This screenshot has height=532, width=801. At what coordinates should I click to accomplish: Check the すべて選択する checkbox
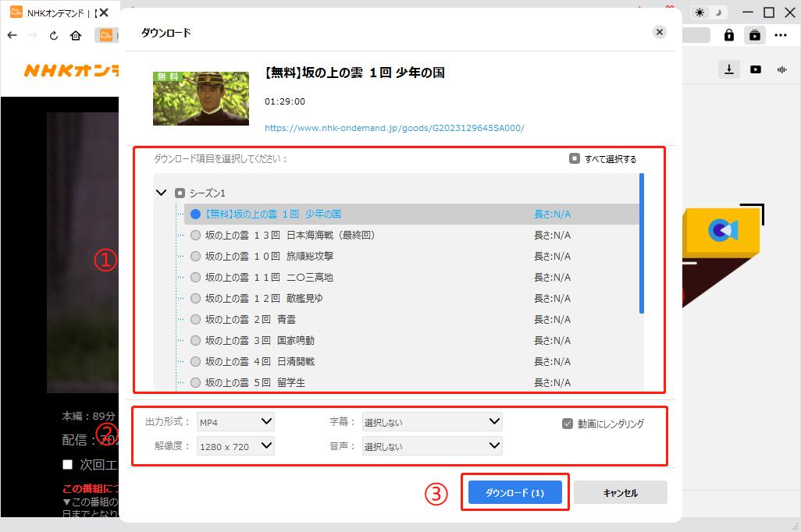[575, 158]
